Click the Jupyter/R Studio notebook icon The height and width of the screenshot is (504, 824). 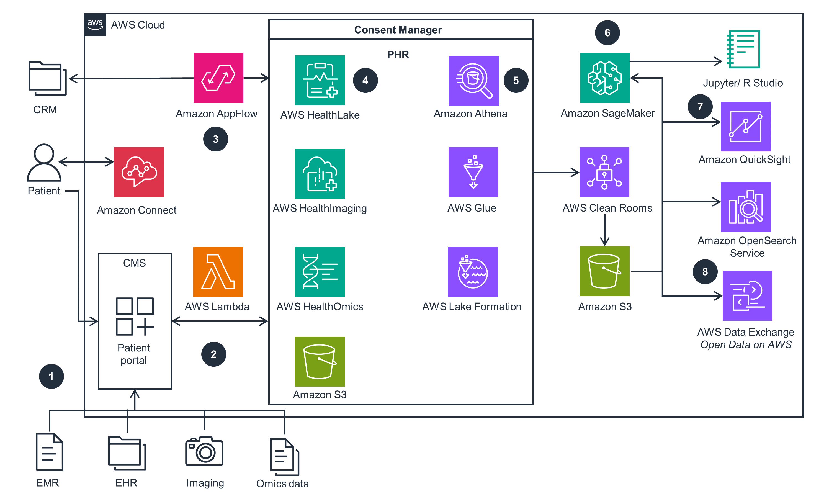tap(743, 49)
